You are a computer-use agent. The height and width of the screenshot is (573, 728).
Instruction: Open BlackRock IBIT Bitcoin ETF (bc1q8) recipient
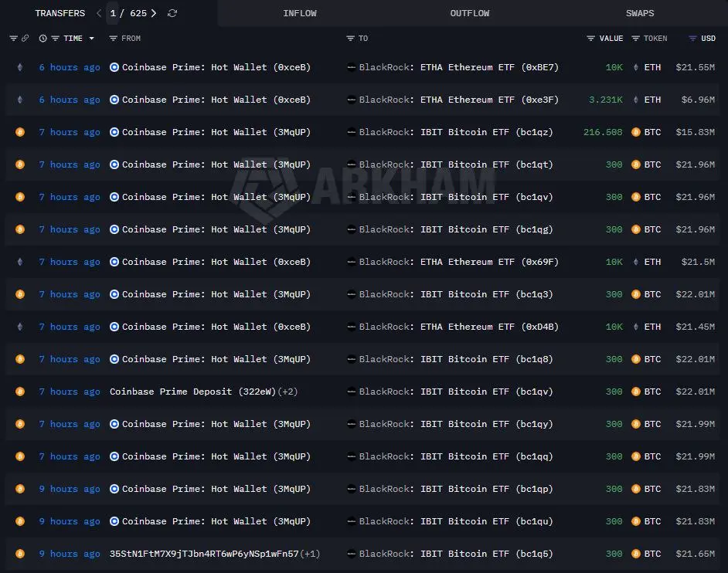(x=456, y=360)
